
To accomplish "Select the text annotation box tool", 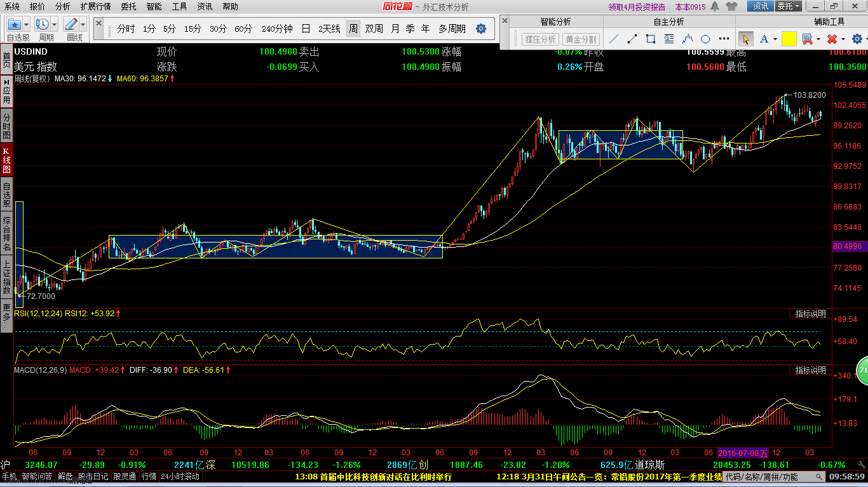I will pos(669,39).
